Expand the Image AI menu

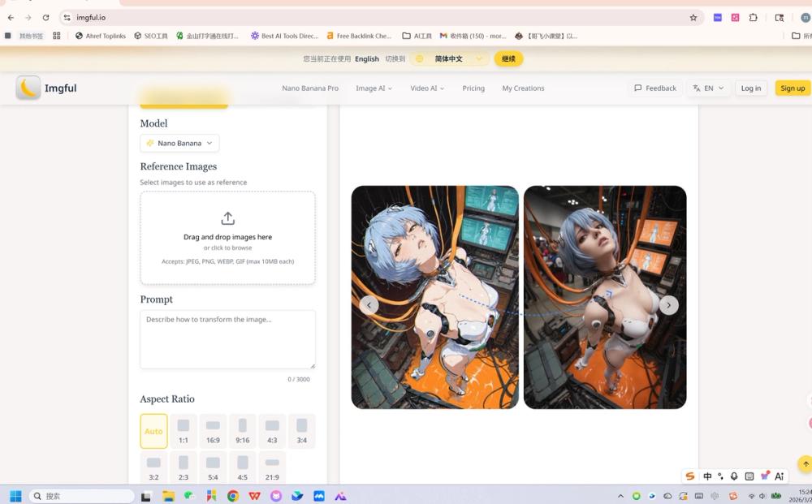(x=374, y=88)
